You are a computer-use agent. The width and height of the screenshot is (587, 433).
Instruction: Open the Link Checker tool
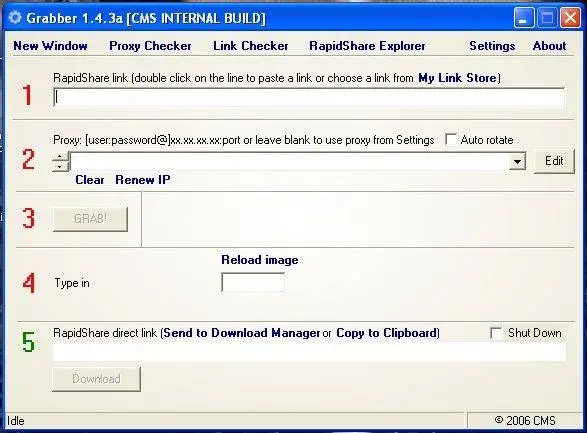pos(250,46)
